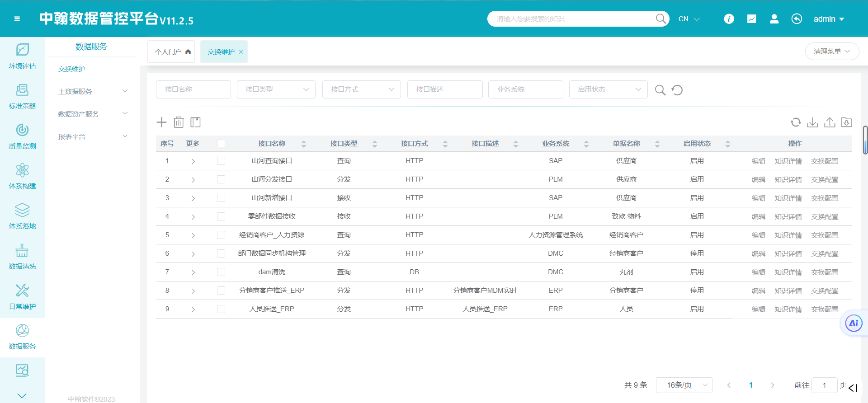Expand 数据资产服务 menu item

tap(93, 114)
